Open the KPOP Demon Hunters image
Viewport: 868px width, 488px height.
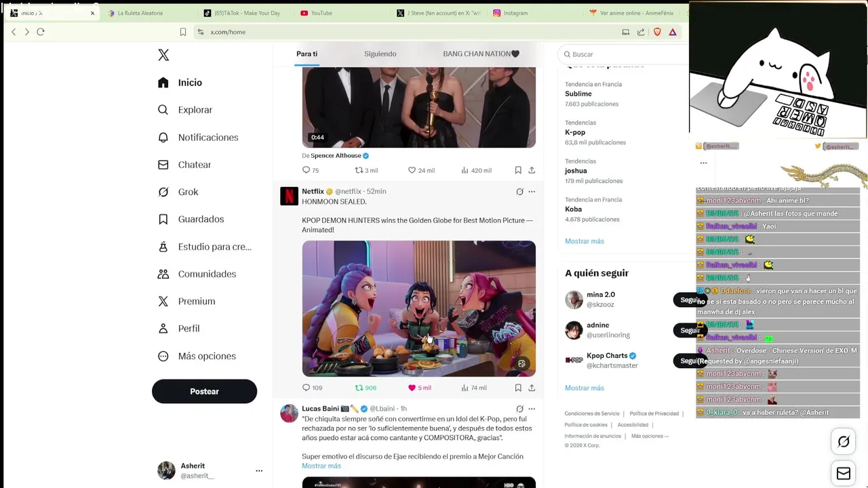418,308
